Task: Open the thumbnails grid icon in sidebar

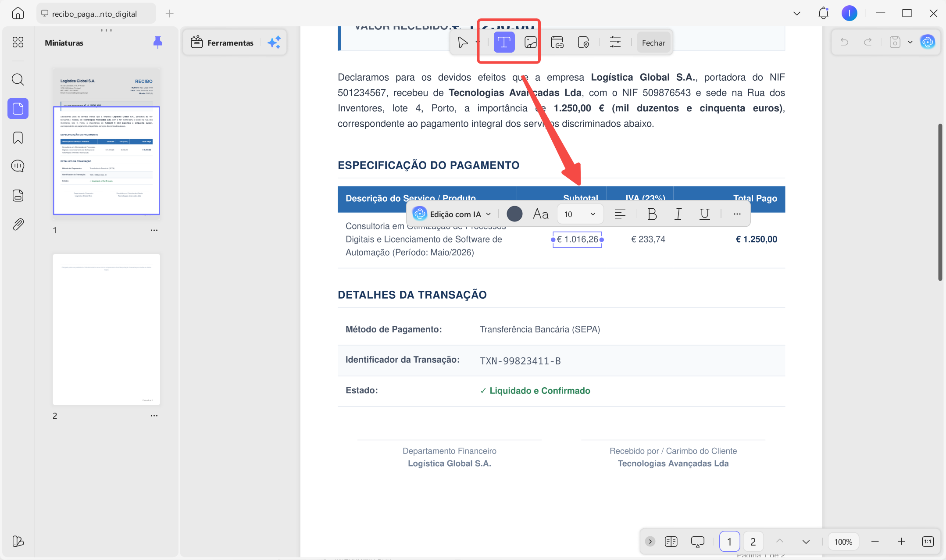Action: pos(18,42)
